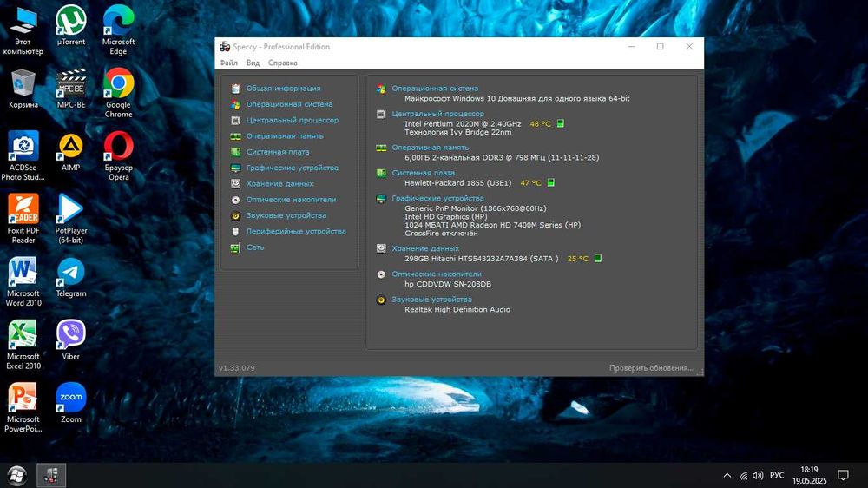Click the green CPU temperature indicator at 48 °C
Image resolution: width=868 pixels, height=488 pixels.
click(x=560, y=123)
